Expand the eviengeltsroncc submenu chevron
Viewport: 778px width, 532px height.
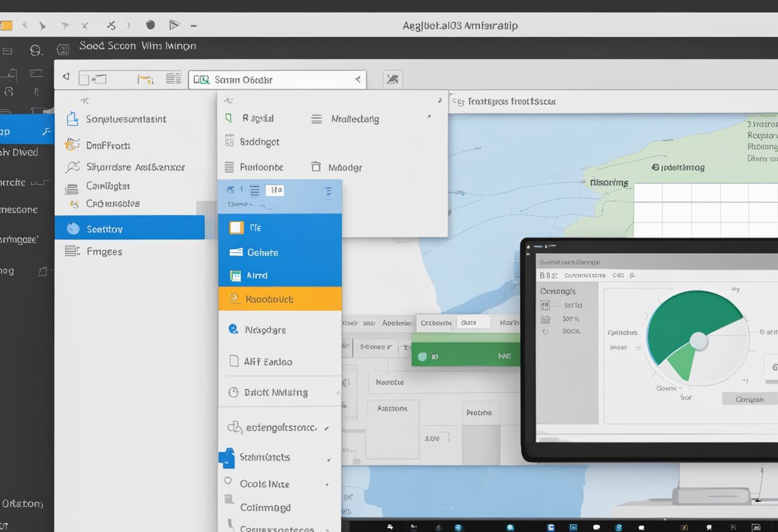point(328,427)
